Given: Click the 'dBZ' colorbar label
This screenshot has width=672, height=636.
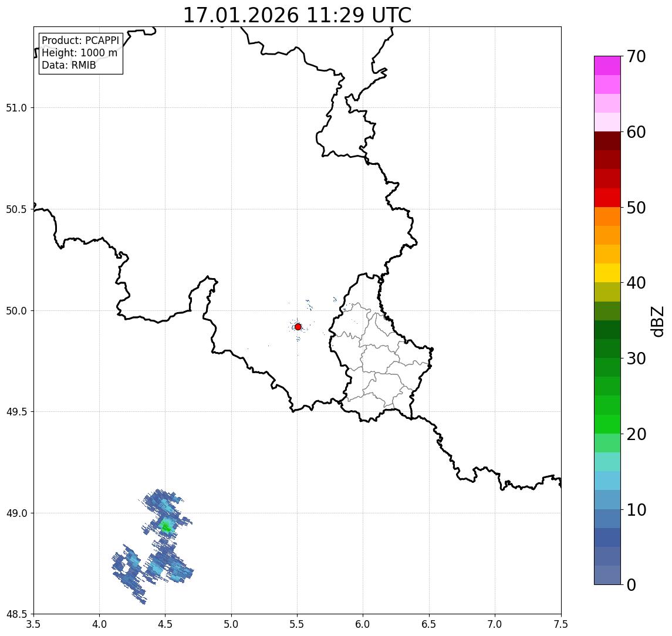Looking at the screenshot, I should tap(657, 322).
